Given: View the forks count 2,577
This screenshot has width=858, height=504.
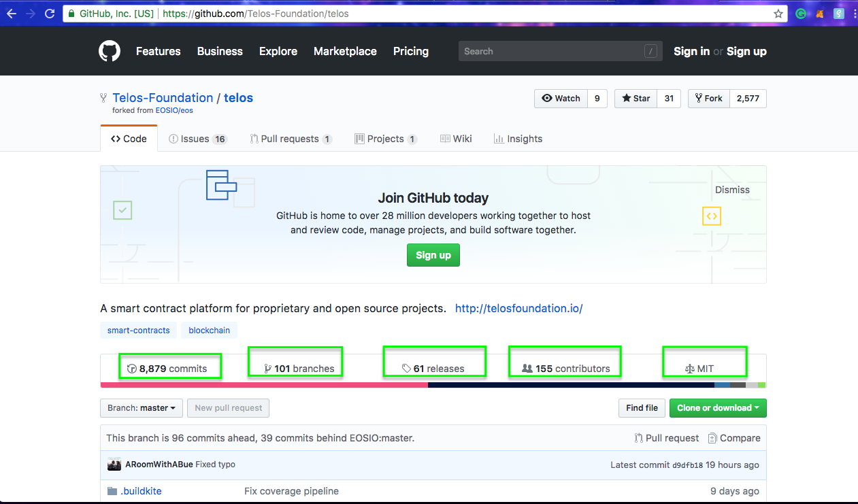Looking at the screenshot, I should [x=748, y=99].
